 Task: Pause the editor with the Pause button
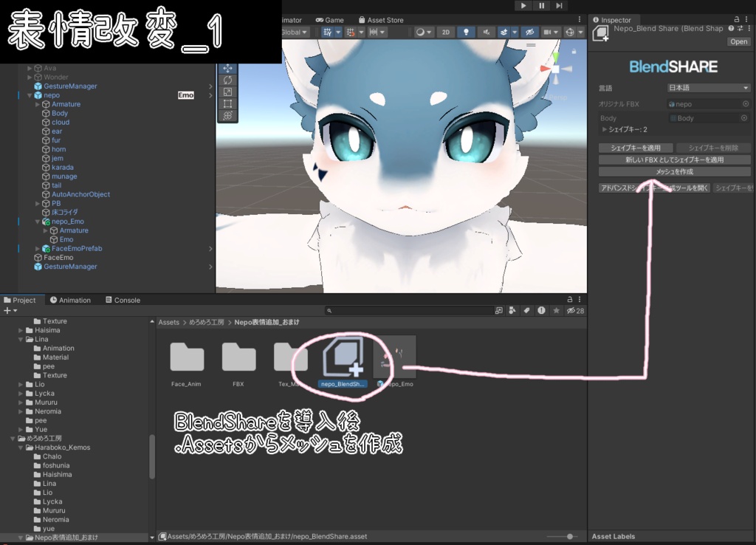[541, 6]
